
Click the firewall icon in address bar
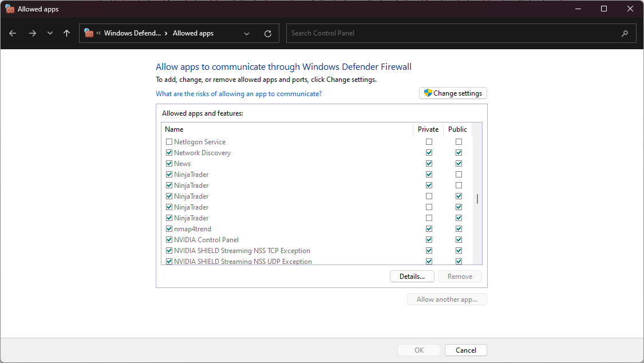[x=89, y=33]
